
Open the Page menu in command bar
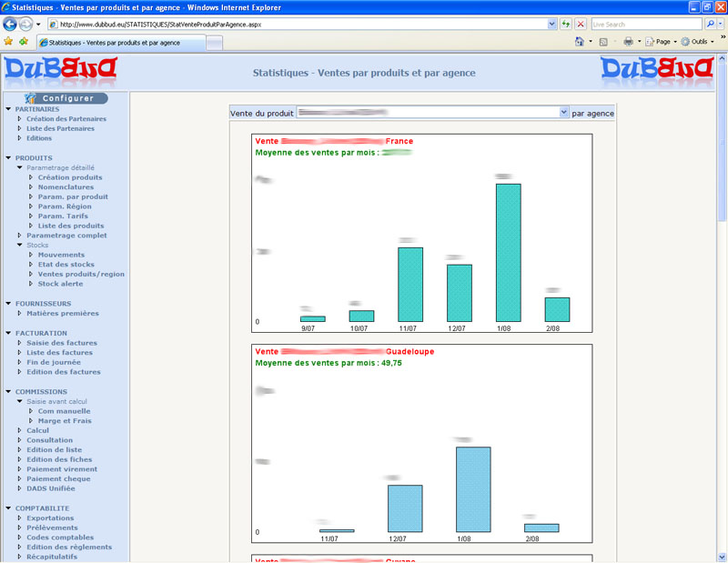coord(662,42)
